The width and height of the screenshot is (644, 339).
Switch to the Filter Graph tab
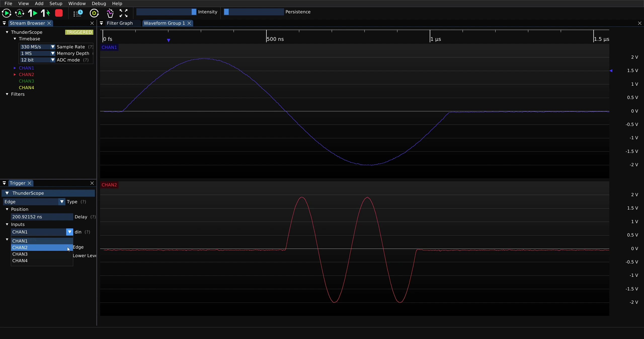[x=120, y=23]
